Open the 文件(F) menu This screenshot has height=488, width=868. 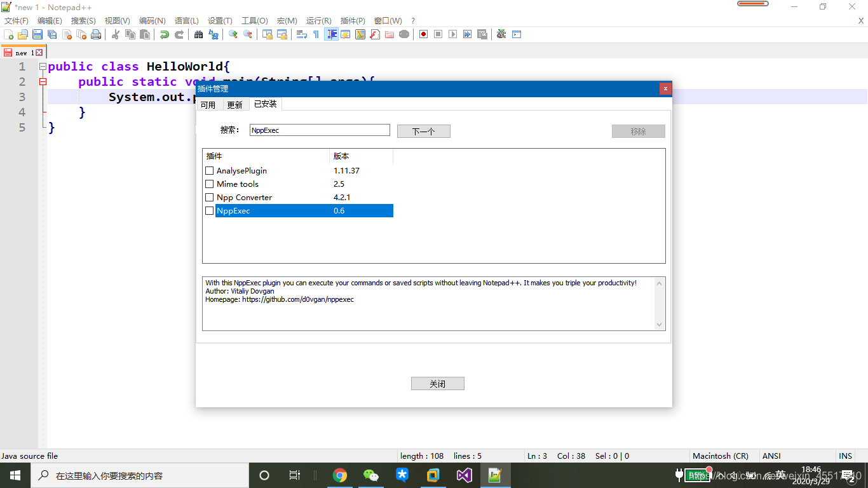tap(17, 21)
